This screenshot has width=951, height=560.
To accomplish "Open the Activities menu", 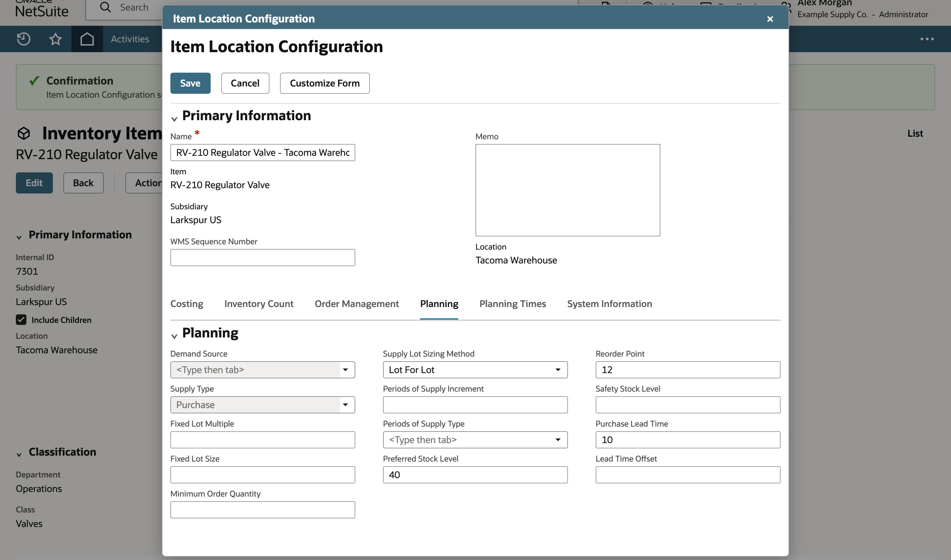I will pos(130,39).
